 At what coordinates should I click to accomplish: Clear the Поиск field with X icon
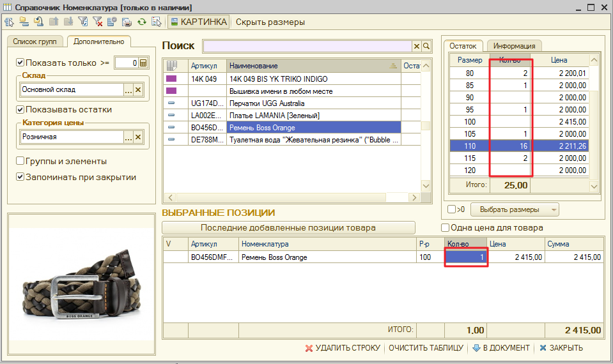[x=417, y=46]
